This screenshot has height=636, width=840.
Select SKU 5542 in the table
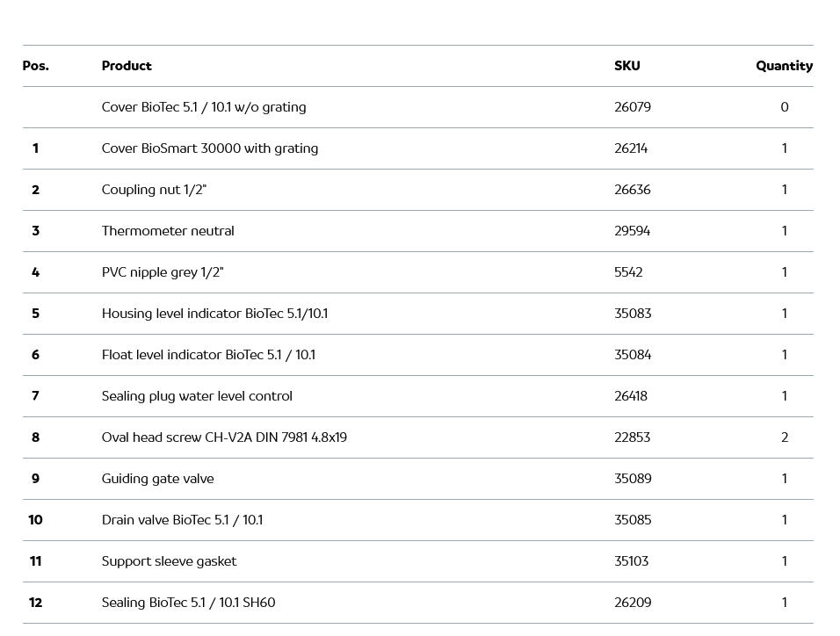click(628, 272)
